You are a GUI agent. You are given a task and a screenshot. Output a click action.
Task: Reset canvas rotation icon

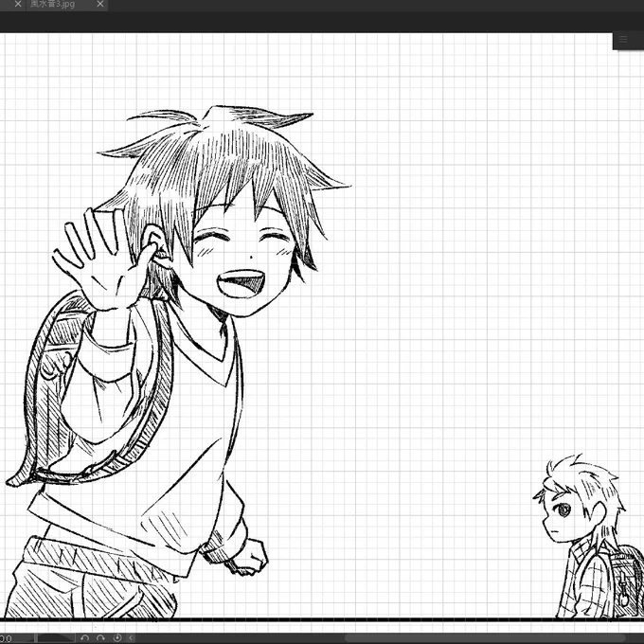pyautogui.click(x=117, y=637)
